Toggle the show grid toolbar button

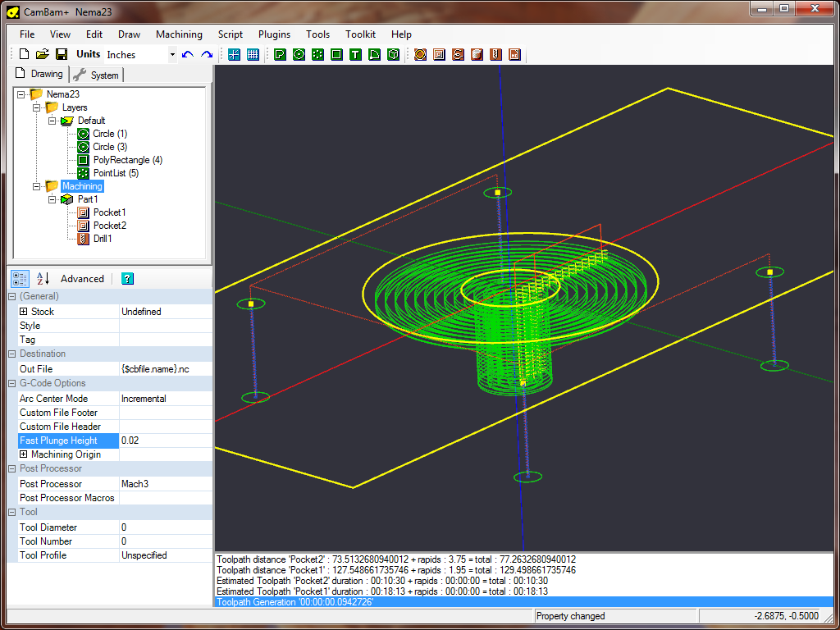coord(253,55)
